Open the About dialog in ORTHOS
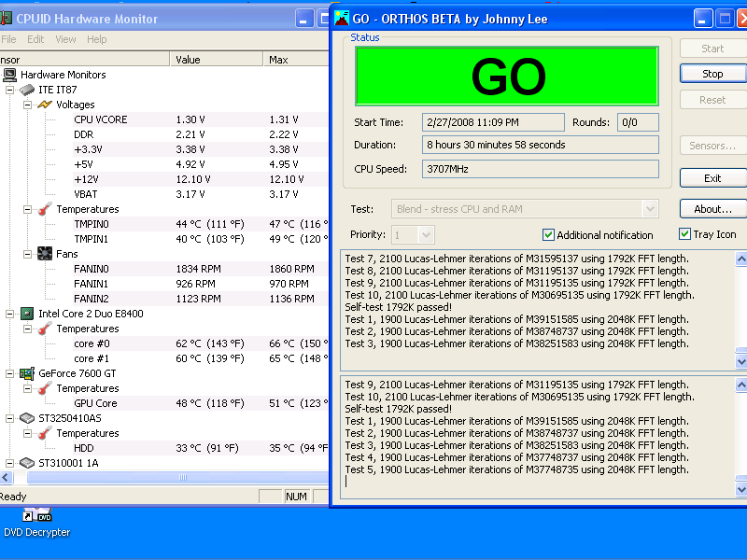The image size is (747, 560). pyautogui.click(x=712, y=209)
